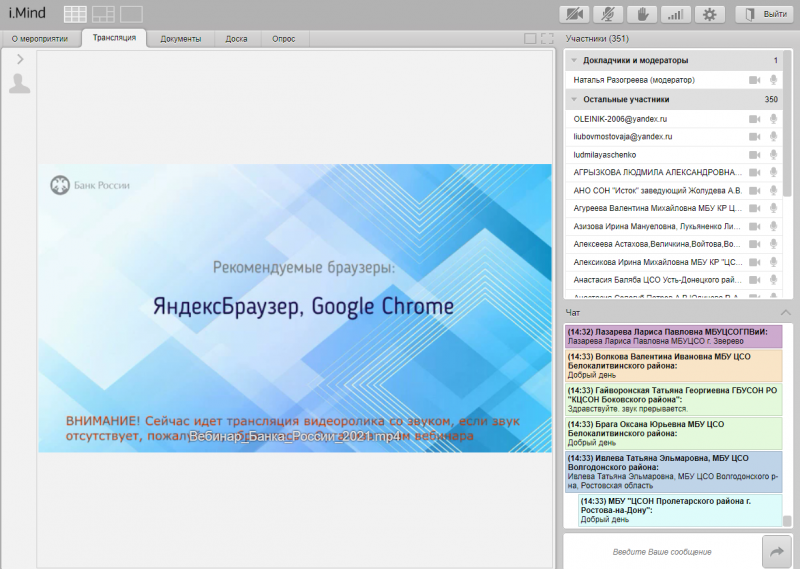Click camera icon for ludmilayaschenko
Viewport: 800px width, 569px height.
point(754,155)
